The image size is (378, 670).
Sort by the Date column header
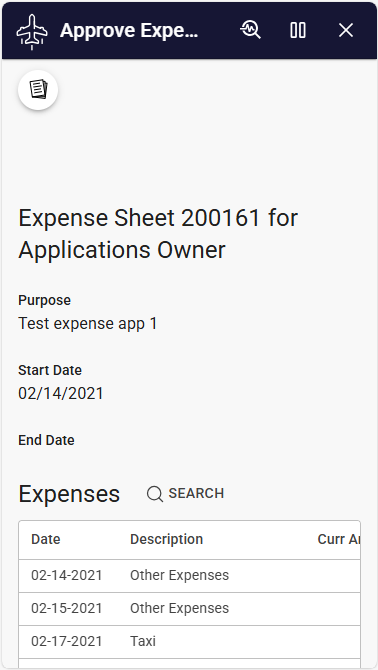[46, 539]
